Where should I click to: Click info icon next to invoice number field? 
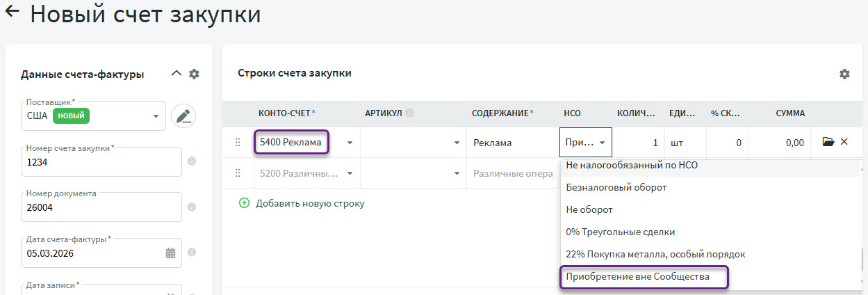(x=192, y=161)
